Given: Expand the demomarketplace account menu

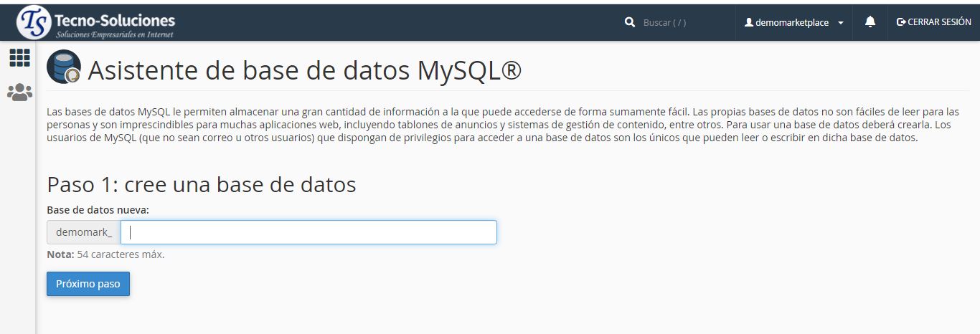Looking at the screenshot, I should [792, 23].
